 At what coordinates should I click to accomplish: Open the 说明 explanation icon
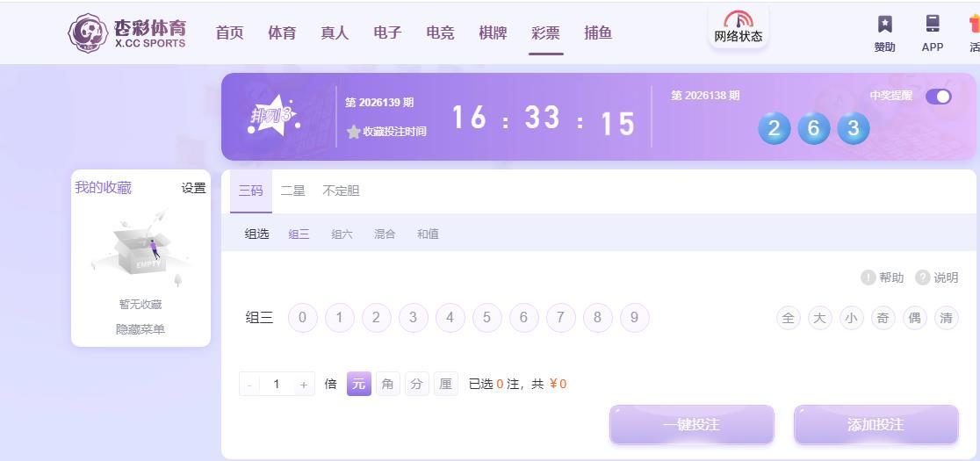point(923,277)
